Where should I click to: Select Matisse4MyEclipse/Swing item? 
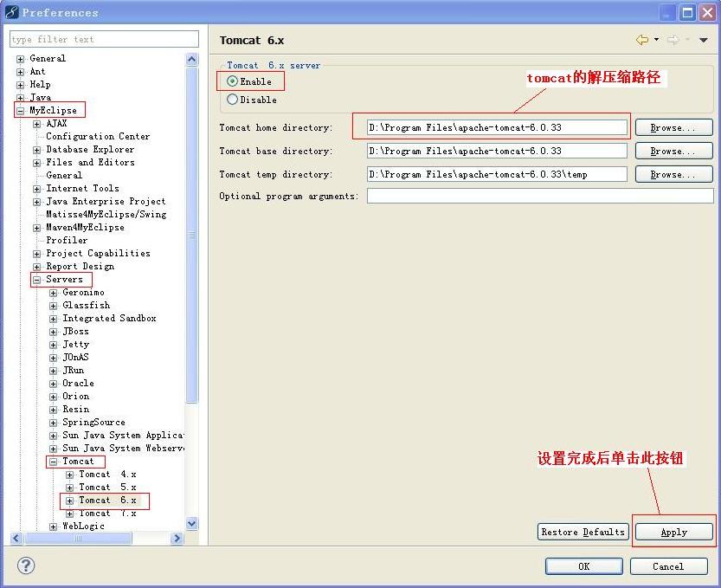tap(106, 214)
